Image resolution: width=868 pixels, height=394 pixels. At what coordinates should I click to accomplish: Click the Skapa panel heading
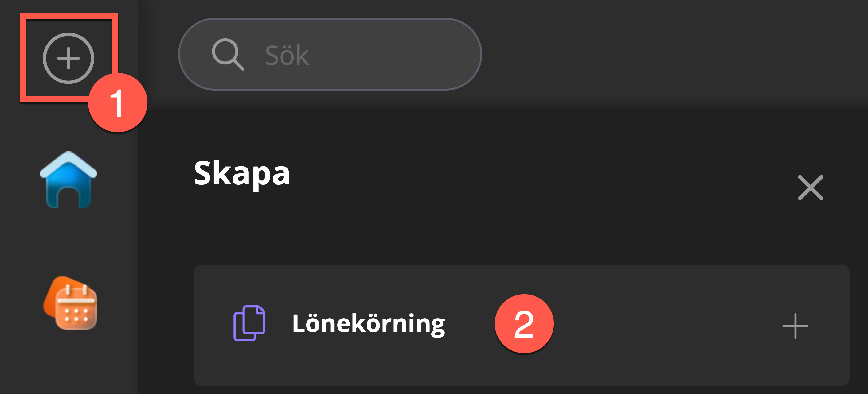[242, 173]
